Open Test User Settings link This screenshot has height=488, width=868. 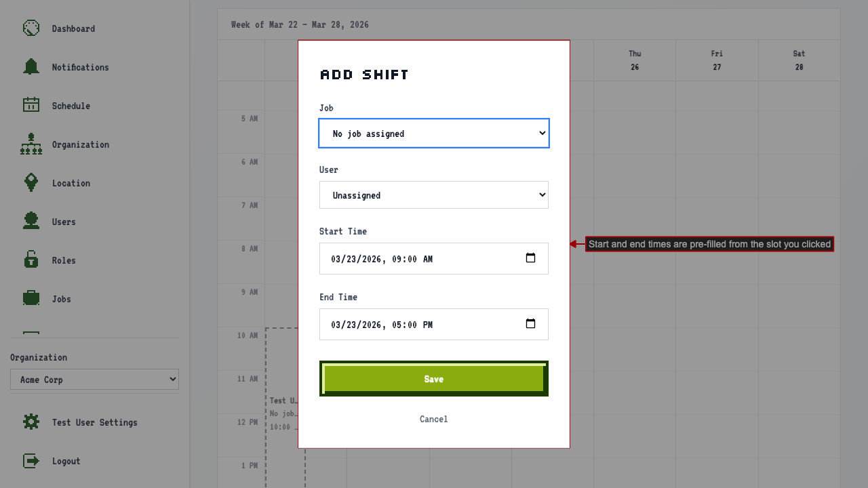[x=95, y=422]
